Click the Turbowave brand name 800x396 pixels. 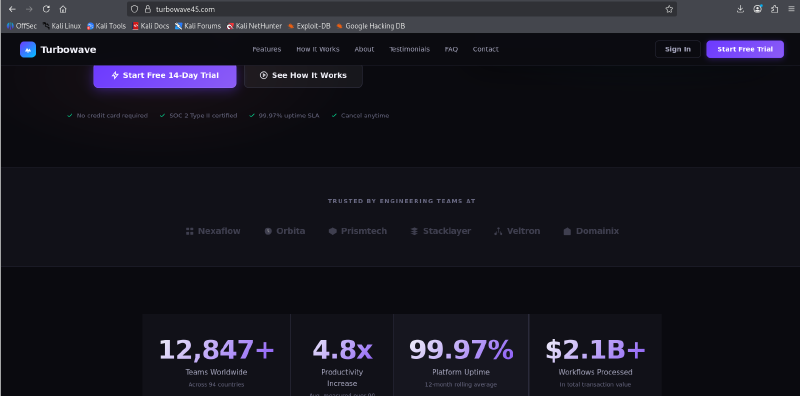tap(68, 50)
